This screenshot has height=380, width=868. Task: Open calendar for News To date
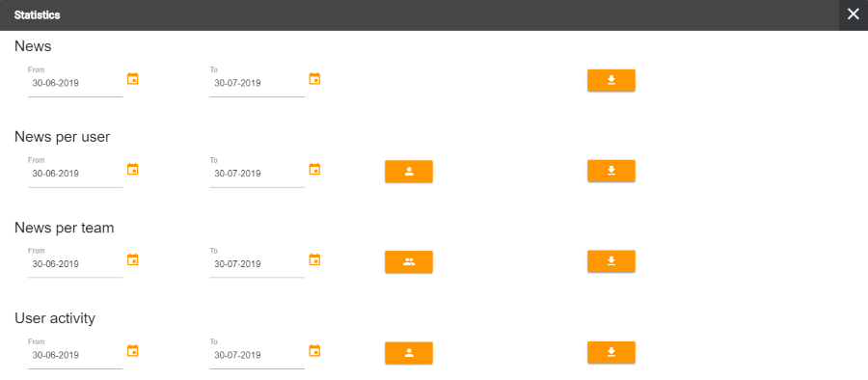314,79
